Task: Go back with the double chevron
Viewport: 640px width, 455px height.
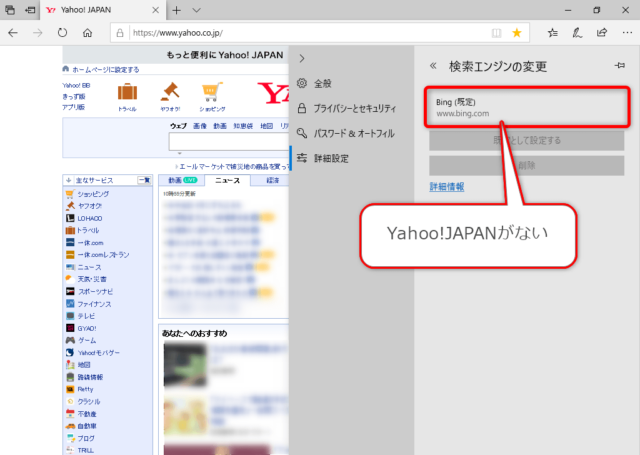Action: (433, 65)
